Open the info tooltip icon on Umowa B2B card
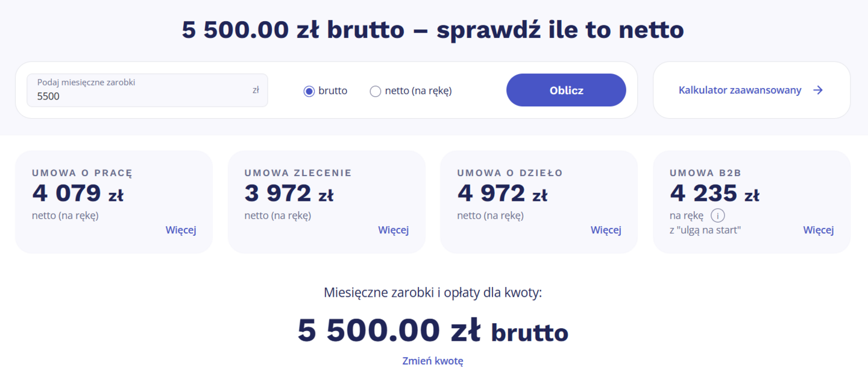868x389 pixels. pos(719,215)
